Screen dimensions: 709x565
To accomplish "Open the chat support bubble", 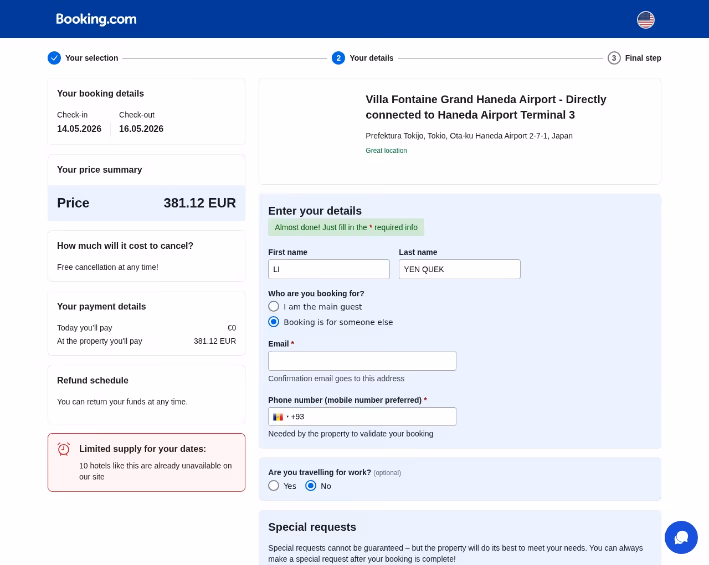I will pos(681,537).
